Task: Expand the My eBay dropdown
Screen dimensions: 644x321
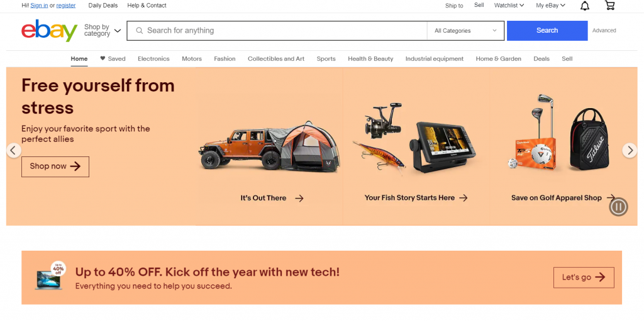Action: click(x=550, y=6)
